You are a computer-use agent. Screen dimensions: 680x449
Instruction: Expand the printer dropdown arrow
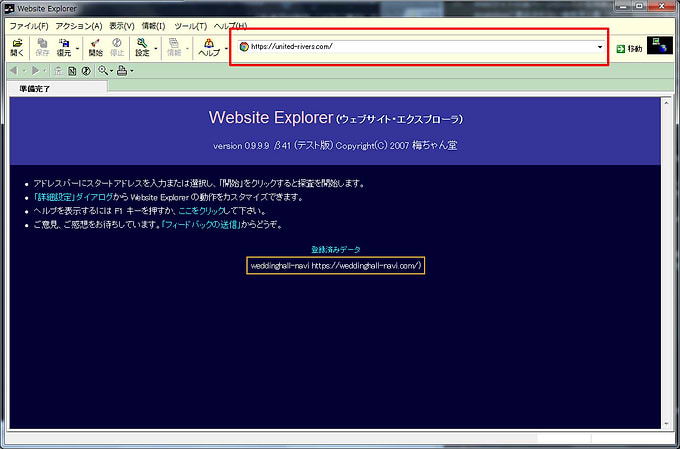pyautogui.click(x=132, y=71)
